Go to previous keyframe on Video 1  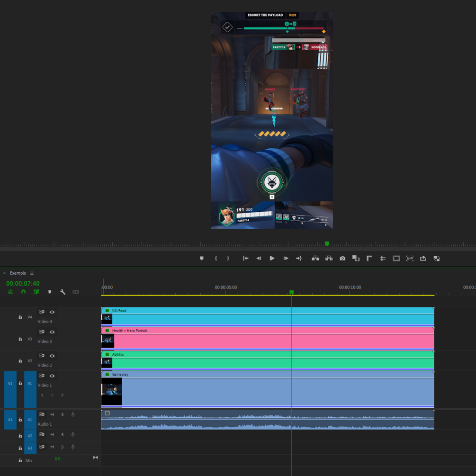[42, 395]
